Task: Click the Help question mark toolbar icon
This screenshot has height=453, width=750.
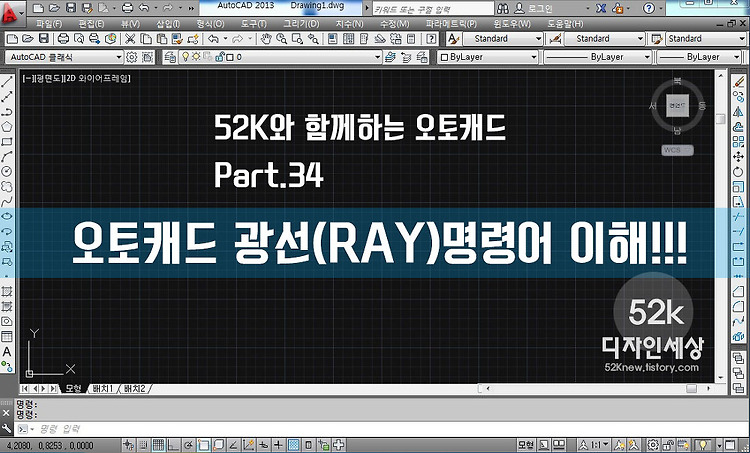Action: coord(431,39)
